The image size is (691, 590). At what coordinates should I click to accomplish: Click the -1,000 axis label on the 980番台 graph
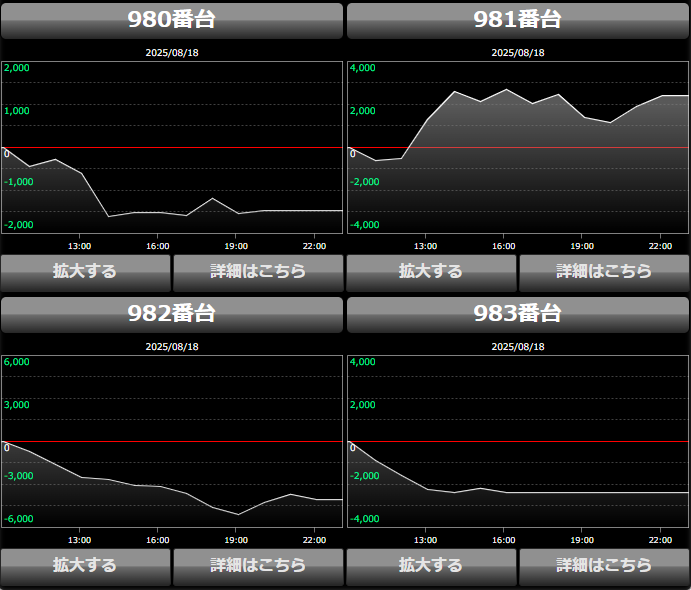19,182
